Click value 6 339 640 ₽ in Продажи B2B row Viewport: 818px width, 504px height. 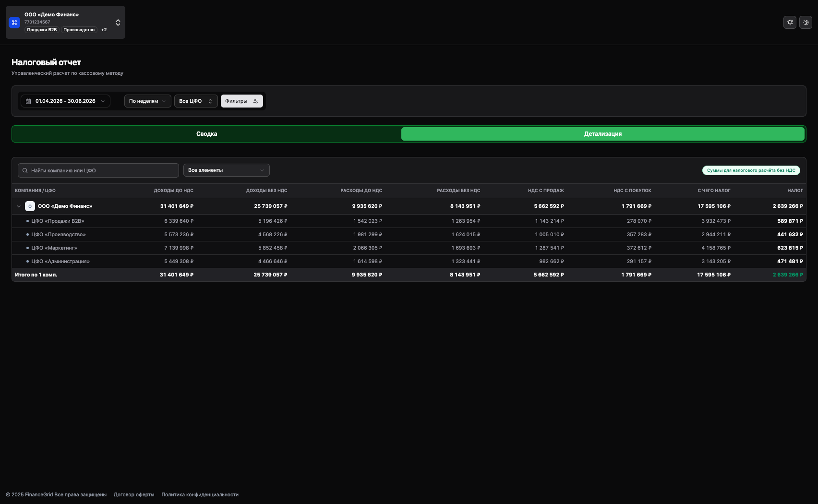pos(179,221)
